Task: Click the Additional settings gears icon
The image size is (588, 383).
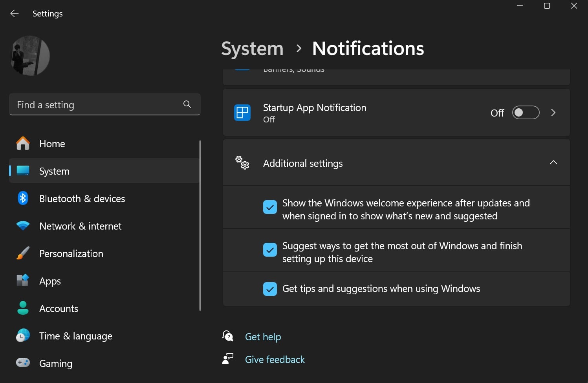Action: point(242,163)
